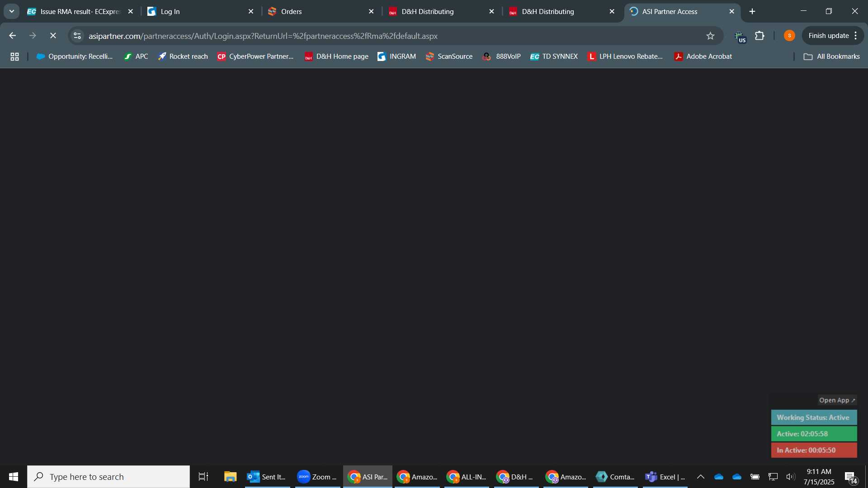
Task: Open the APC bookmark
Action: [x=136, y=56]
